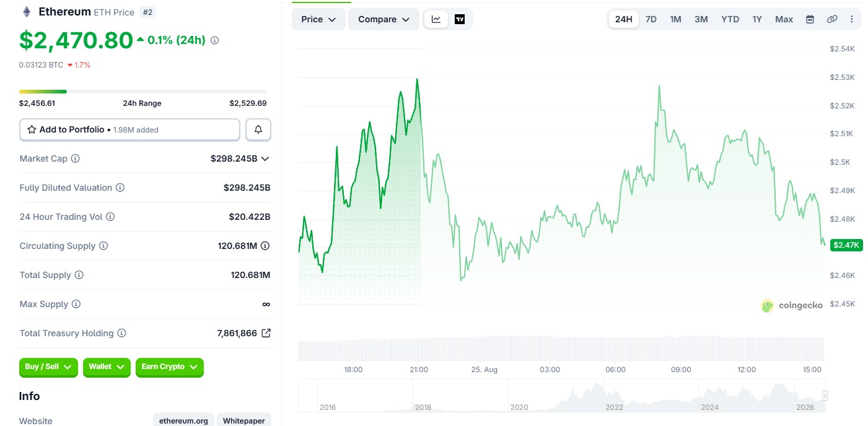Switch to line chart view icon

436,19
